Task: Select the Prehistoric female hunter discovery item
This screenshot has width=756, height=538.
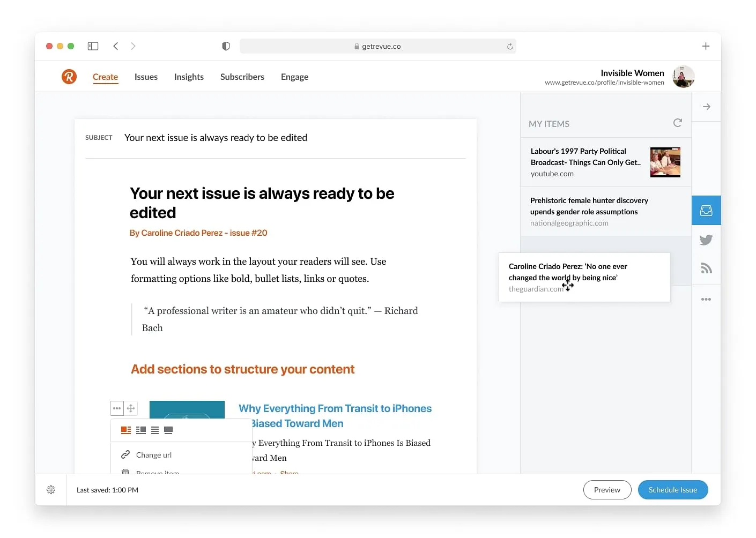Action: pos(606,212)
